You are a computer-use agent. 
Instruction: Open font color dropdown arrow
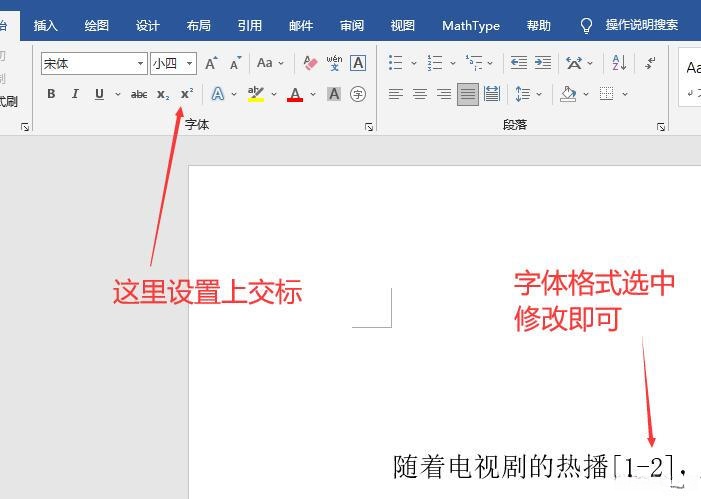click(313, 94)
